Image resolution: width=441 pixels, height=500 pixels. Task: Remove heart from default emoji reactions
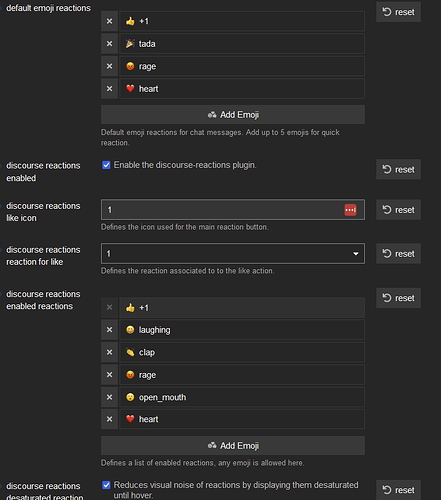(x=109, y=89)
